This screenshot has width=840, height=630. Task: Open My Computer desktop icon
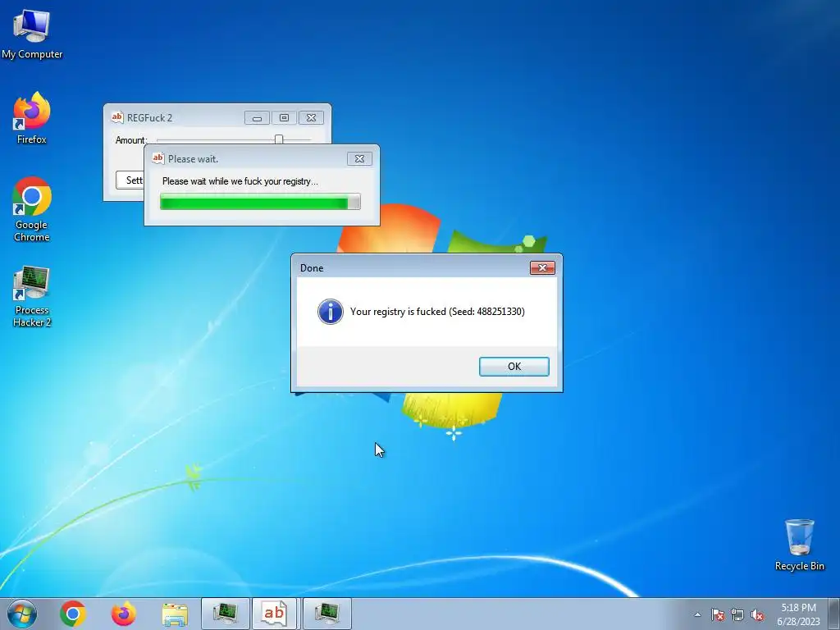coord(32,34)
